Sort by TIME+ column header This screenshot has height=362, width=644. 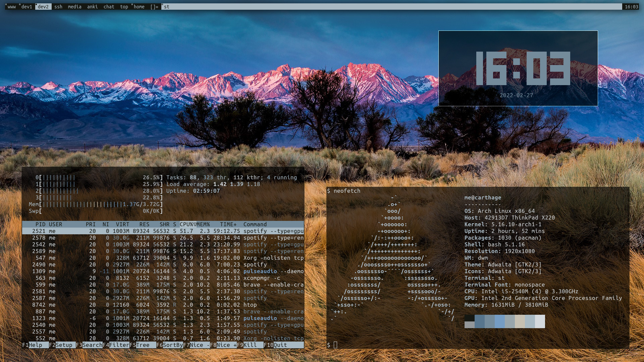click(228, 224)
